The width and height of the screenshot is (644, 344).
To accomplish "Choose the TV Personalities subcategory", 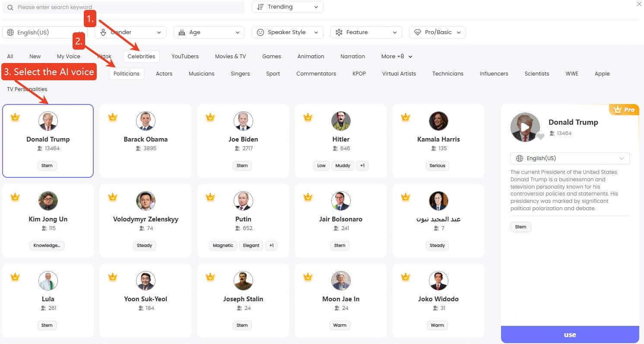I will (x=27, y=89).
